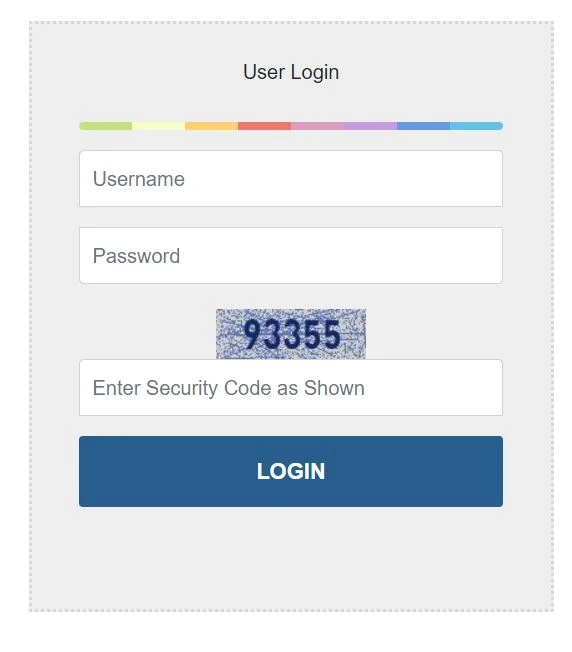The width and height of the screenshot is (572, 652).
Task: Click the green segment of the color bar
Action: point(106,126)
